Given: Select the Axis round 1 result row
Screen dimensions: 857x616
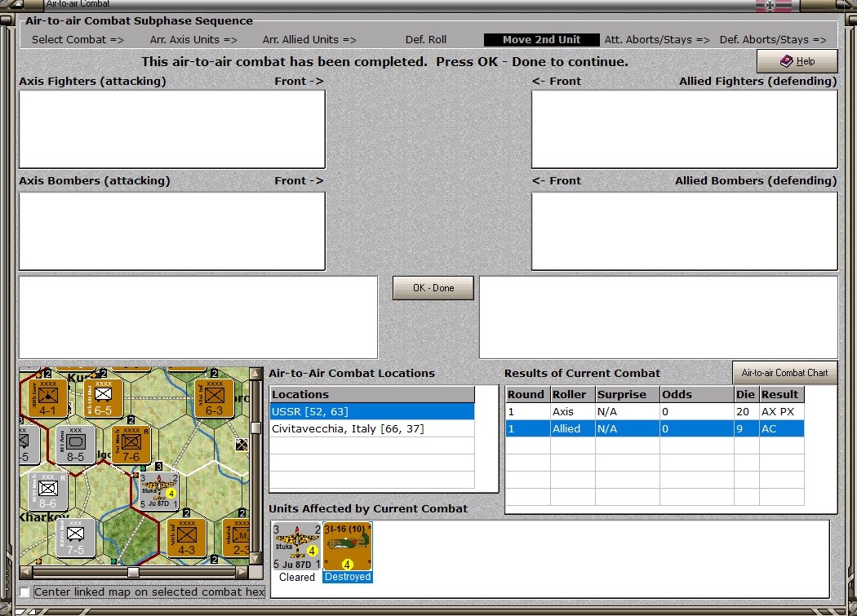Looking at the screenshot, I should tap(655, 411).
